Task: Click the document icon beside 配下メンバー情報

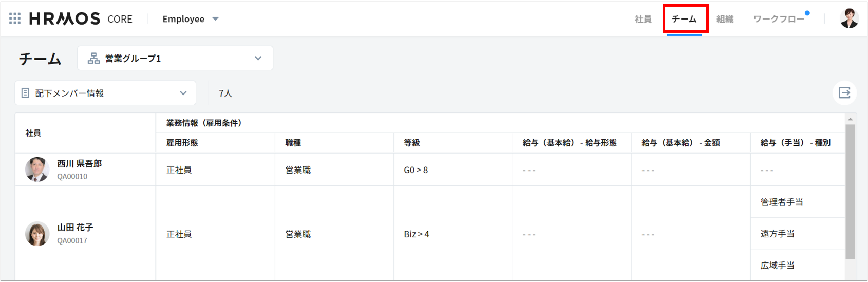Action: point(25,93)
